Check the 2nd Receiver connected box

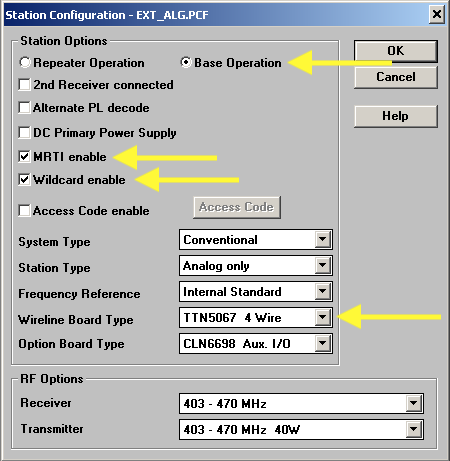(24, 85)
